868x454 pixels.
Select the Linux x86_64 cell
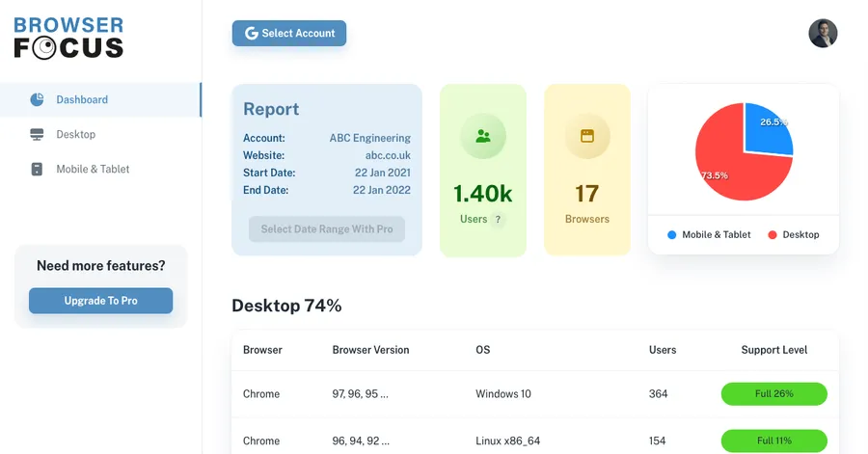[x=507, y=441]
